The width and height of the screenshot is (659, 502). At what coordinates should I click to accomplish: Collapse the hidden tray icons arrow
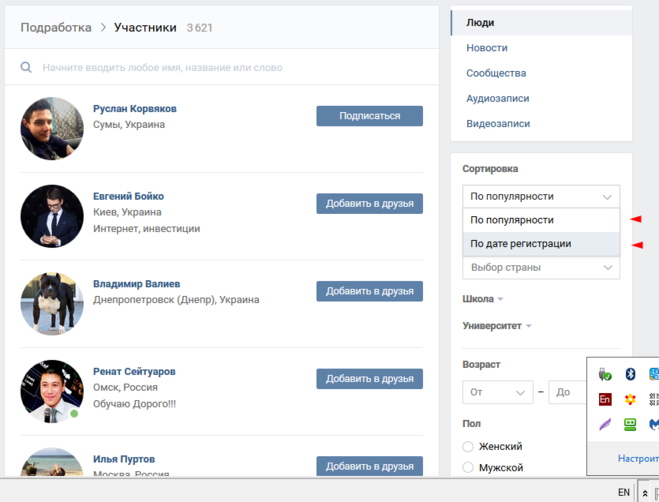[x=644, y=492]
